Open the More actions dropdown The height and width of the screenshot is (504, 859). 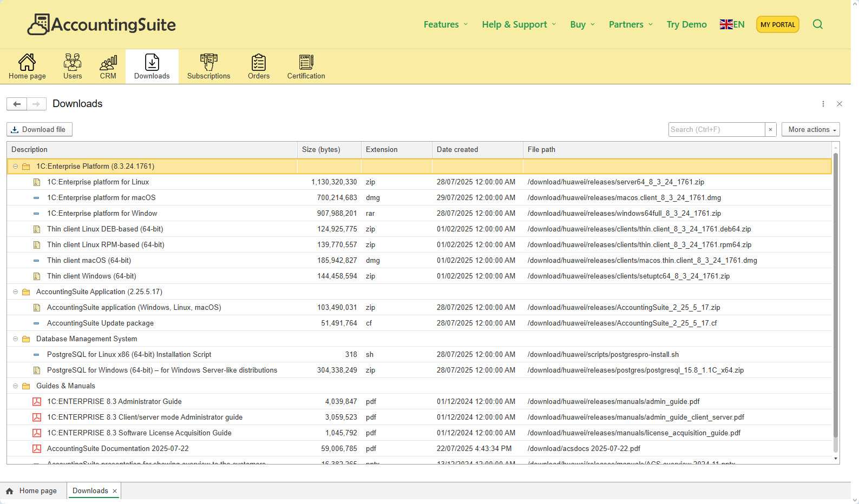[811, 130]
